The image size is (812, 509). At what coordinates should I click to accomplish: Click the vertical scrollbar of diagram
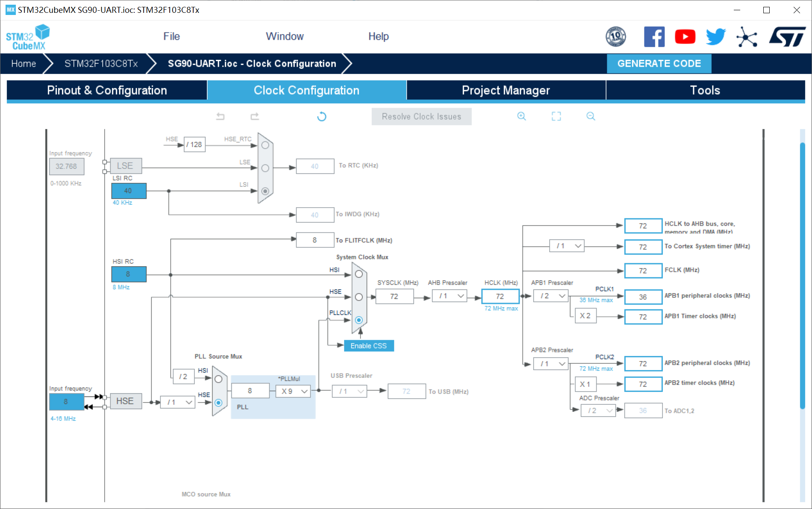click(802, 276)
